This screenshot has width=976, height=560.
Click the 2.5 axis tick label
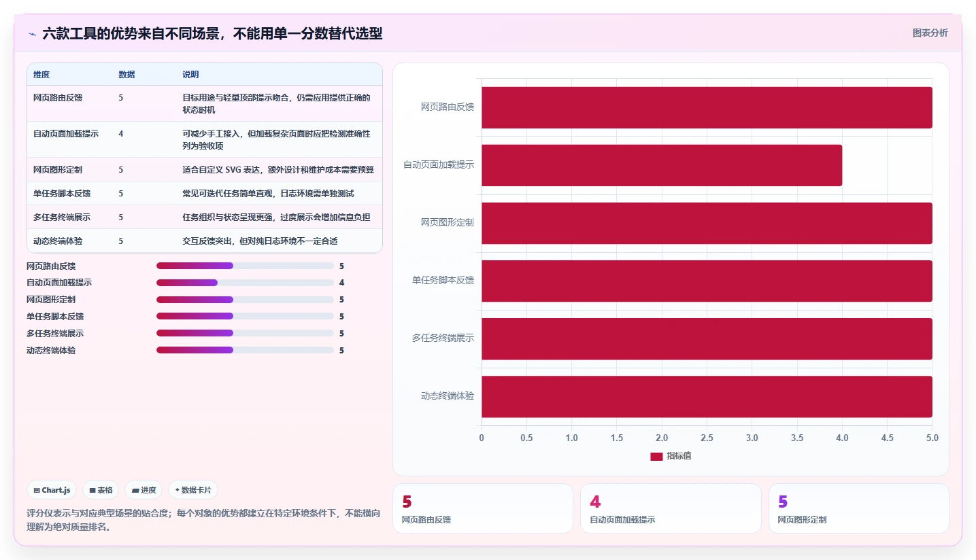(x=707, y=438)
